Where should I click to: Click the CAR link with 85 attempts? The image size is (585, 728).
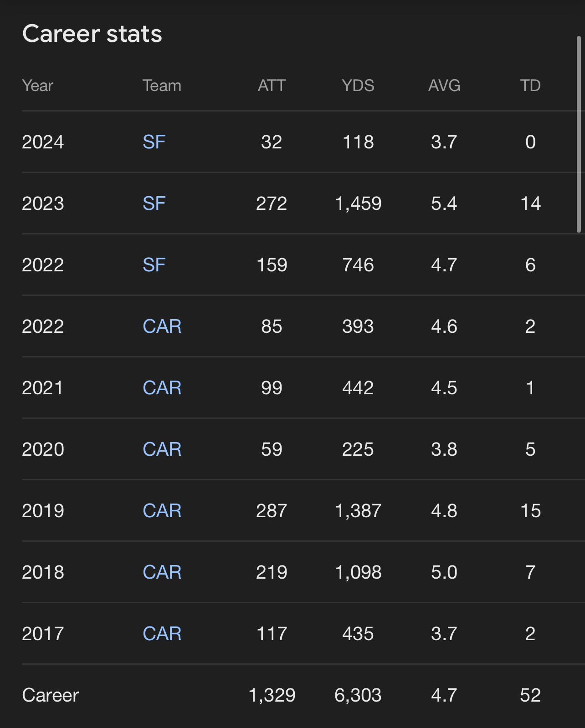[x=162, y=326]
